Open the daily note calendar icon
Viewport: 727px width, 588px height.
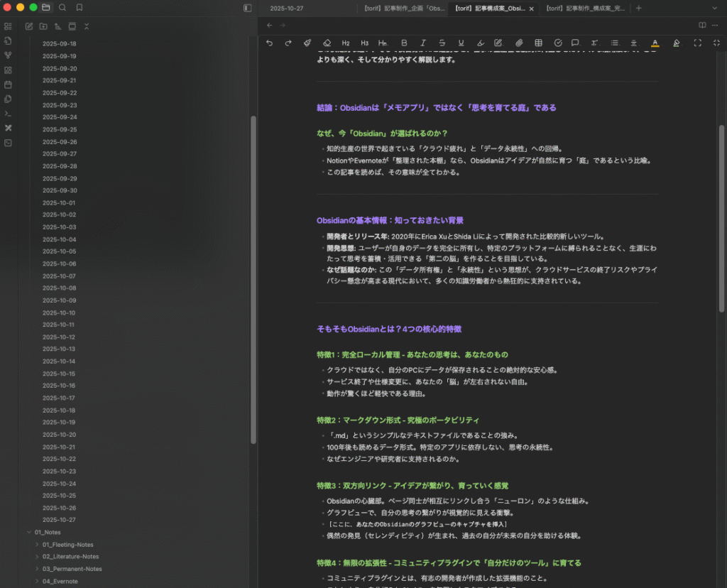pos(8,85)
